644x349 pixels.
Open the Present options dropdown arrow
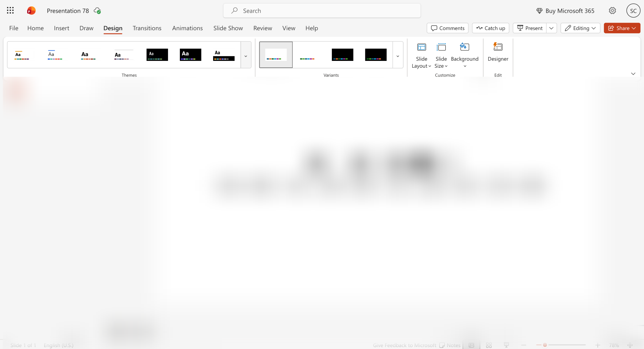(x=551, y=28)
